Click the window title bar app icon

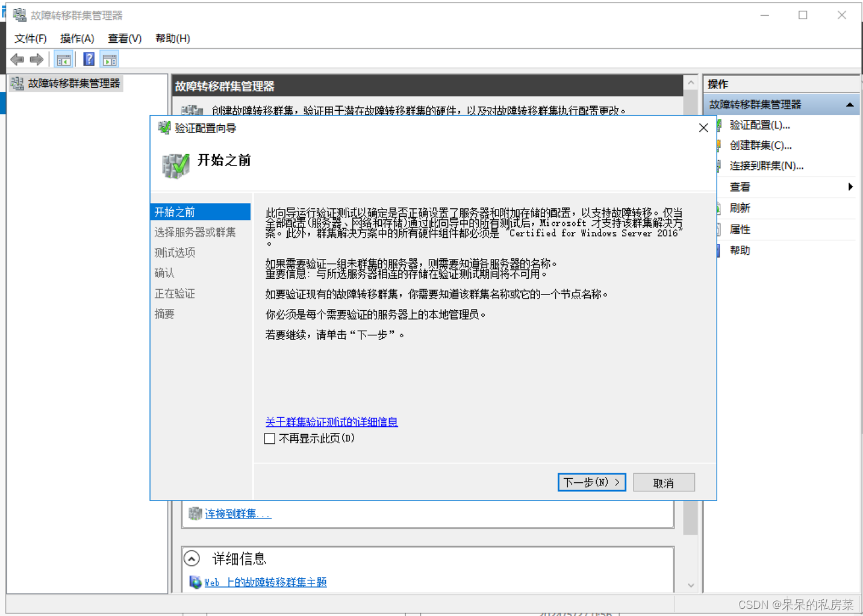tap(20, 14)
